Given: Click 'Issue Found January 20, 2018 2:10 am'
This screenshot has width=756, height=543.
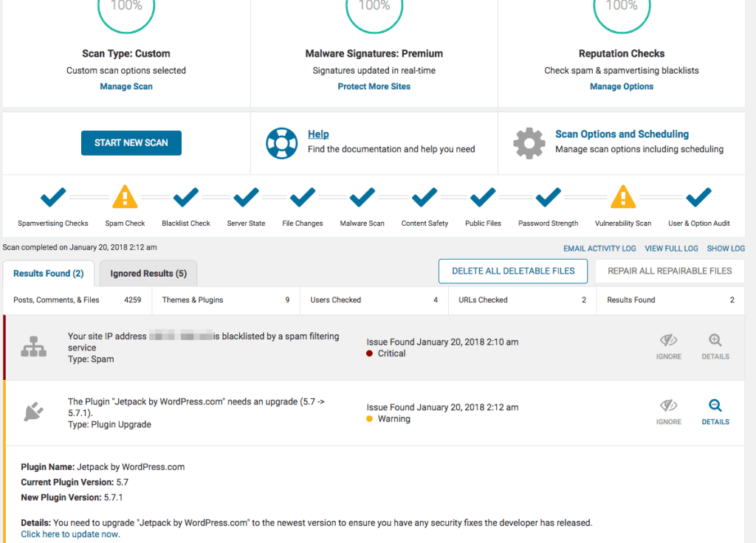Looking at the screenshot, I should click(443, 342).
